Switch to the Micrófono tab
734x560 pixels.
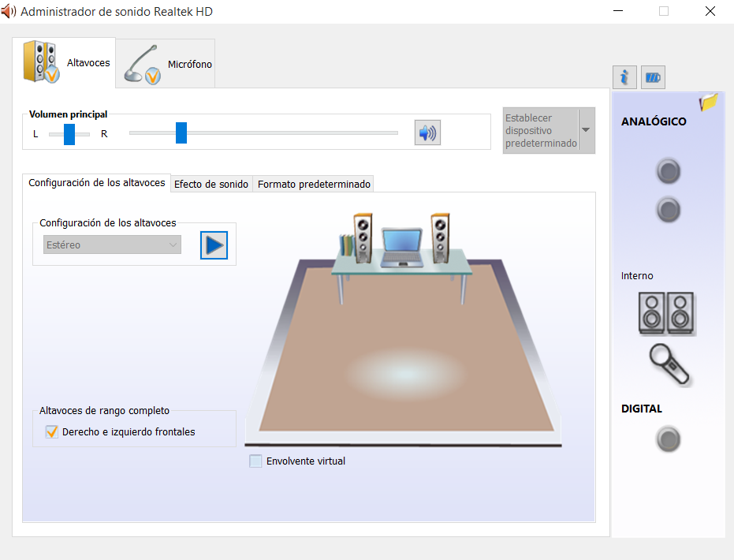166,64
